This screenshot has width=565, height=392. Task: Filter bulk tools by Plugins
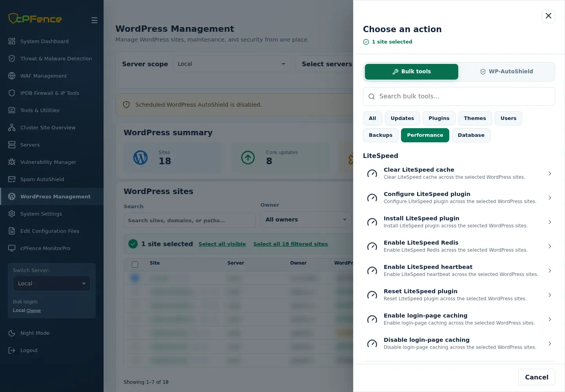[439, 118]
